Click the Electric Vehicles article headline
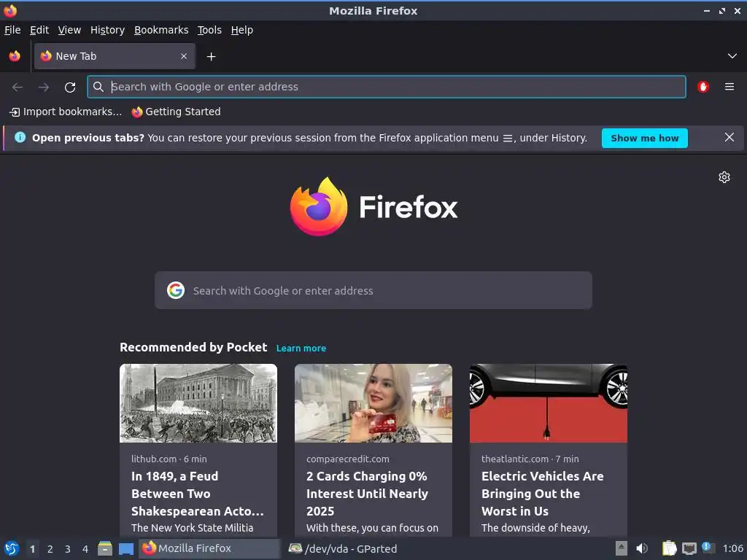 pyautogui.click(x=543, y=494)
